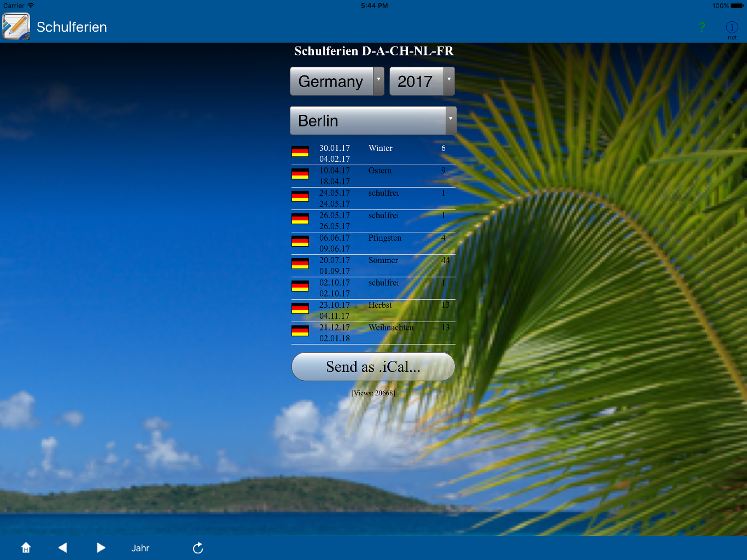The height and width of the screenshot is (560, 747).
Task: Tap the German flag beside Winter holidays
Action: pos(300,151)
